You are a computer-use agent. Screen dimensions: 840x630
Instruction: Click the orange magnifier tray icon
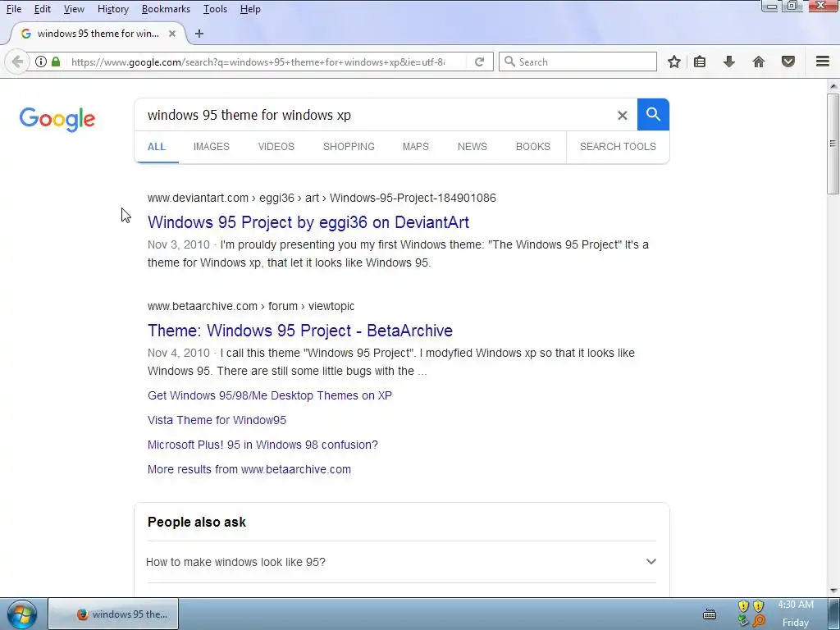(x=759, y=621)
